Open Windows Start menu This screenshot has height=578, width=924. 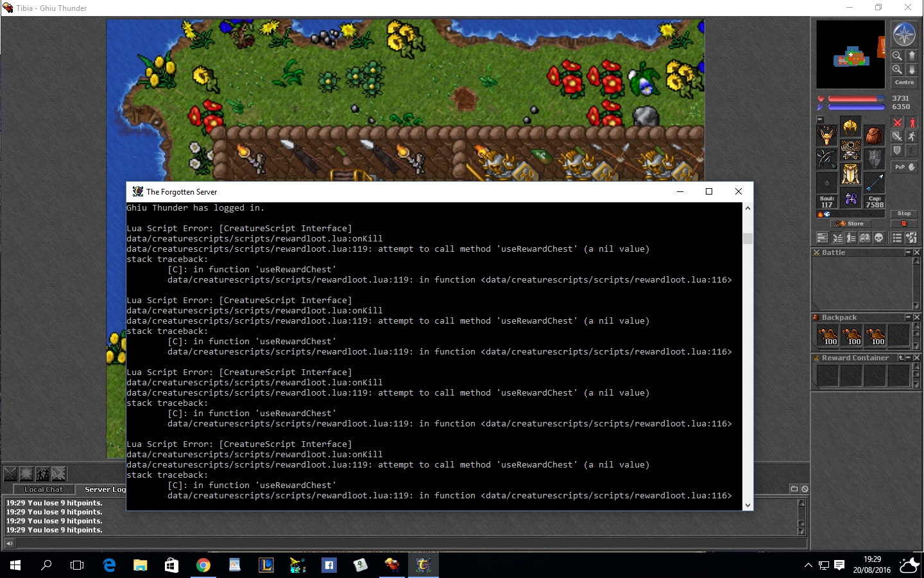tap(15, 565)
